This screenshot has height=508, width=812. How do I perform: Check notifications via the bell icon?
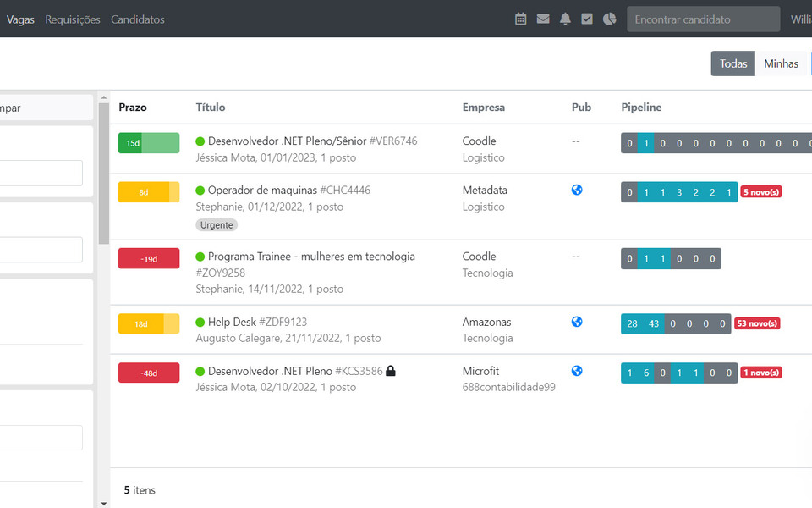click(x=565, y=18)
